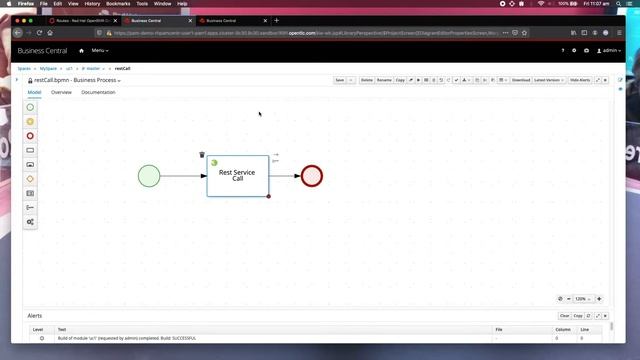Screen dimensions: 640x360
Task: Open History in macOS menu bar
Action: pos(92,4)
